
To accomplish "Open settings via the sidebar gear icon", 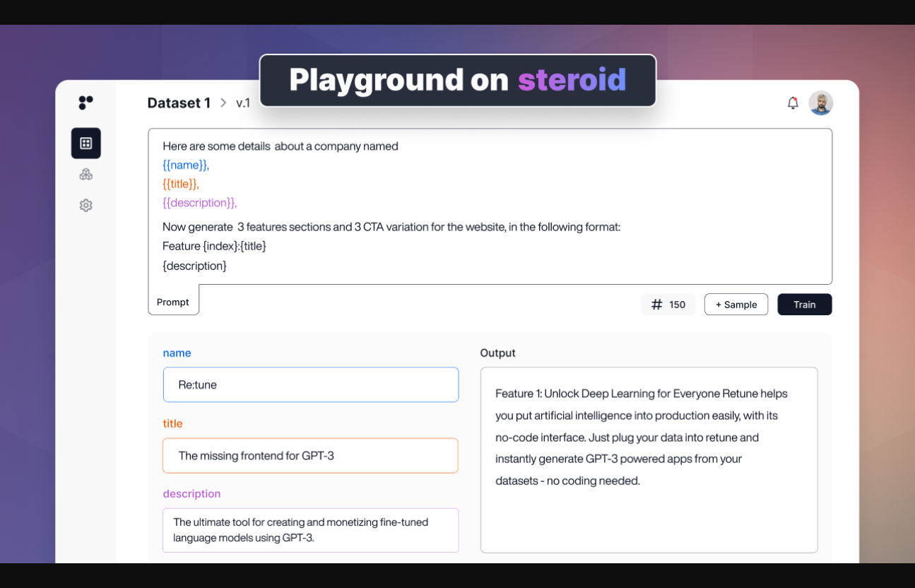I will coord(85,206).
